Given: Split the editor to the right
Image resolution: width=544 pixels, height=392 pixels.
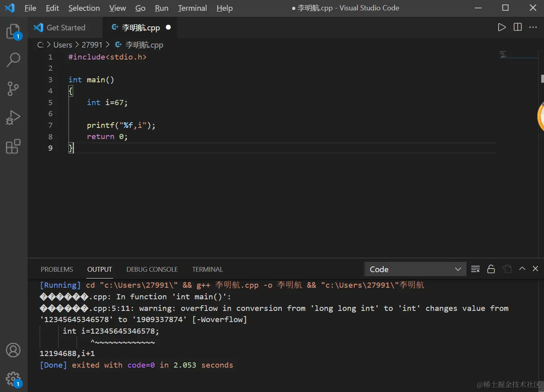Looking at the screenshot, I should 518,27.
